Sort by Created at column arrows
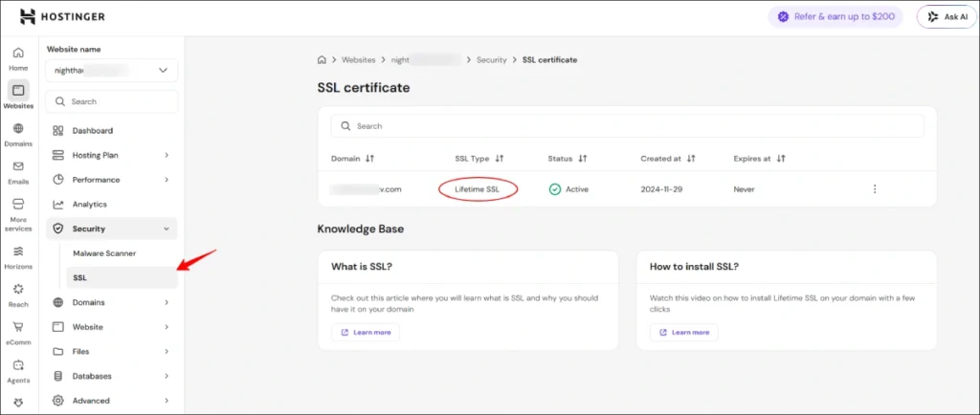This screenshot has width=980, height=415. (691, 159)
